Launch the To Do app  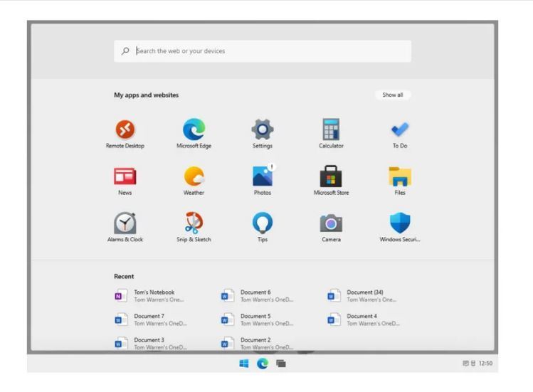[x=400, y=130]
